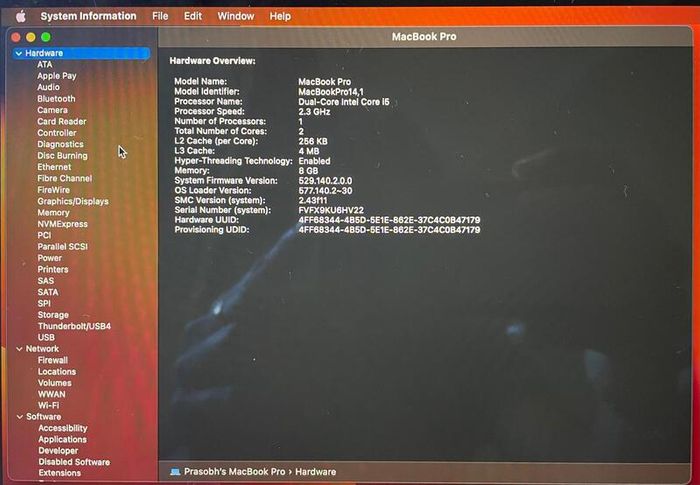Collapse the Software section chevron
This screenshot has height=485, width=700.
20,417
